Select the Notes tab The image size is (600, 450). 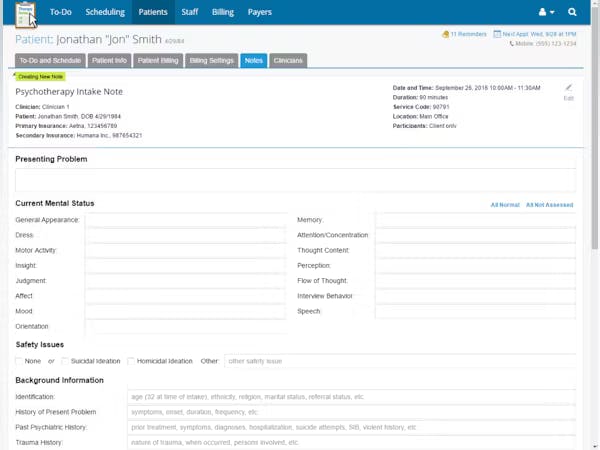(254, 60)
